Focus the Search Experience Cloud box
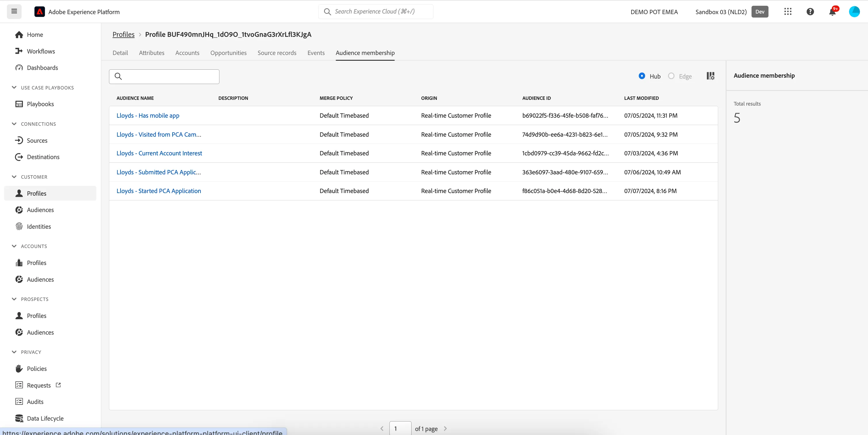Viewport: 868px width, 435px height. (376, 12)
